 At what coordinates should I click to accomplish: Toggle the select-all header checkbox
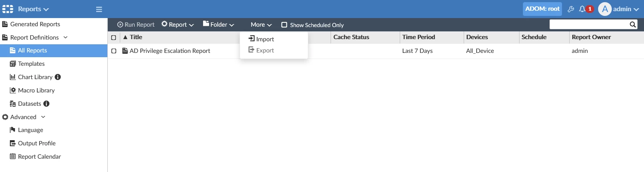pyautogui.click(x=114, y=37)
